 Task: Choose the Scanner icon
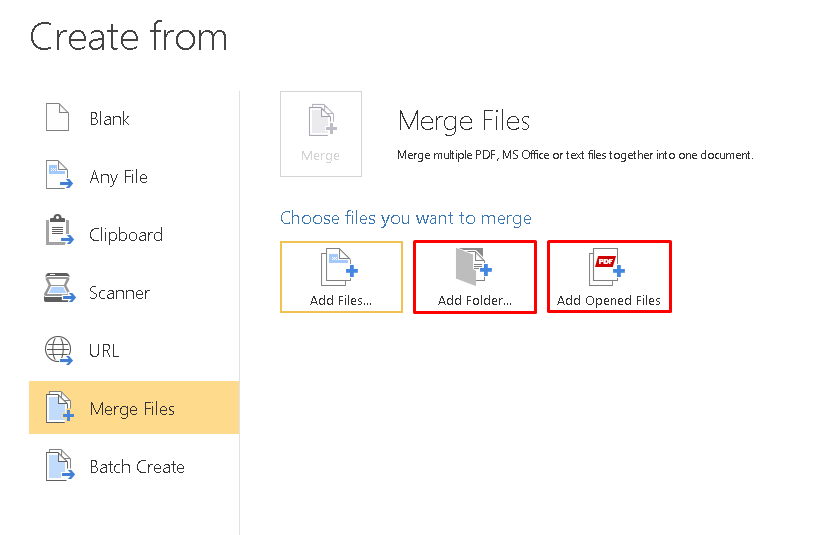click(x=59, y=287)
